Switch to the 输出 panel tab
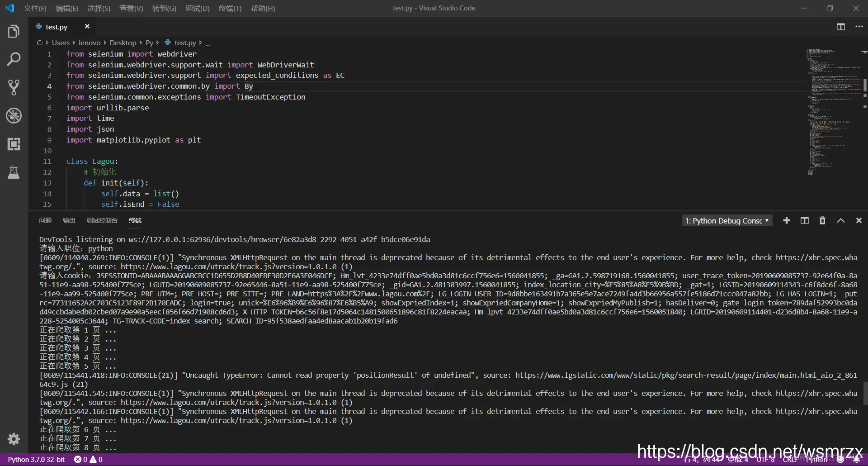The image size is (868, 466). tap(69, 220)
